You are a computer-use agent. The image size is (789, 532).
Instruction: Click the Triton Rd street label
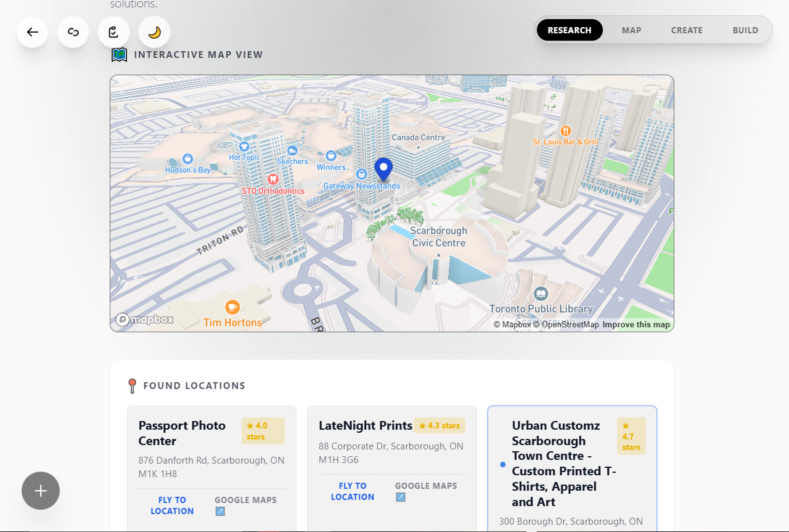click(221, 241)
